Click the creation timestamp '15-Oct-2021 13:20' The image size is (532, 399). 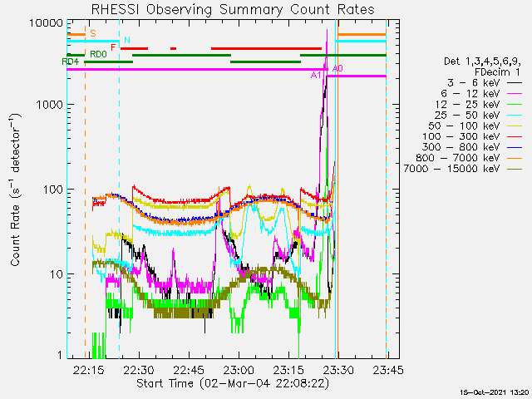pyautogui.click(x=495, y=392)
